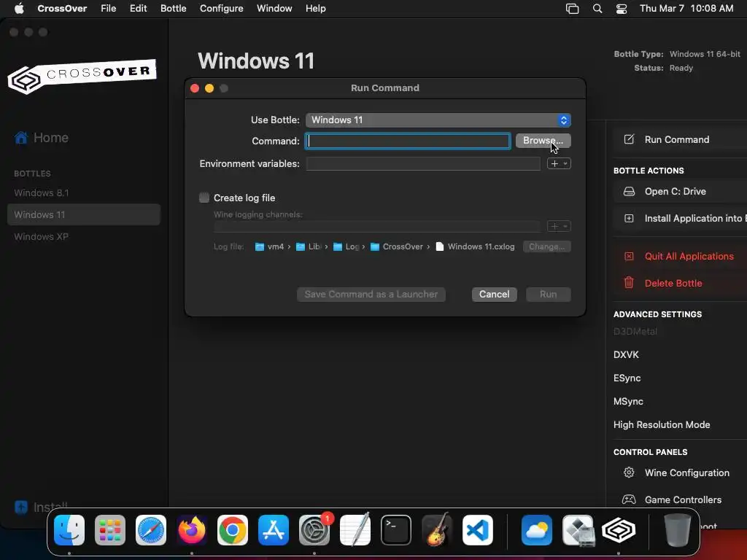Viewport: 747px width, 560px height.
Task: Open Spotlight search in menu bar
Action: (x=597, y=9)
